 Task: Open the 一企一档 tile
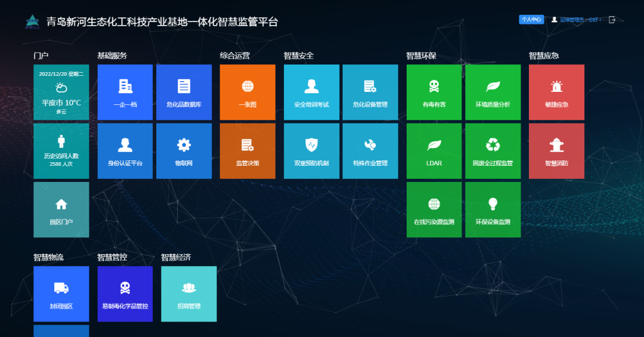(x=125, y=92)
